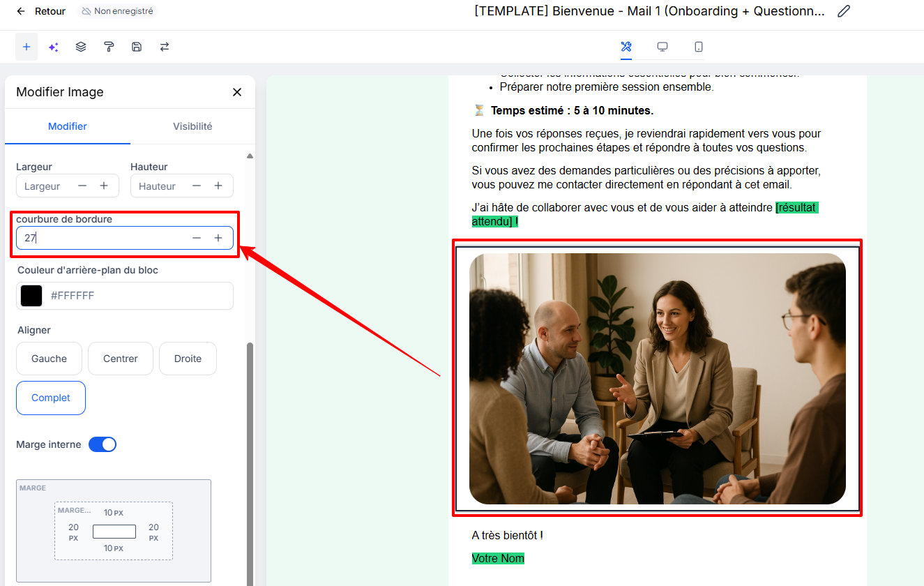Viewport: 924px width, 586px height.
Task: Select the meeting image in email
Action: (658, 379)
